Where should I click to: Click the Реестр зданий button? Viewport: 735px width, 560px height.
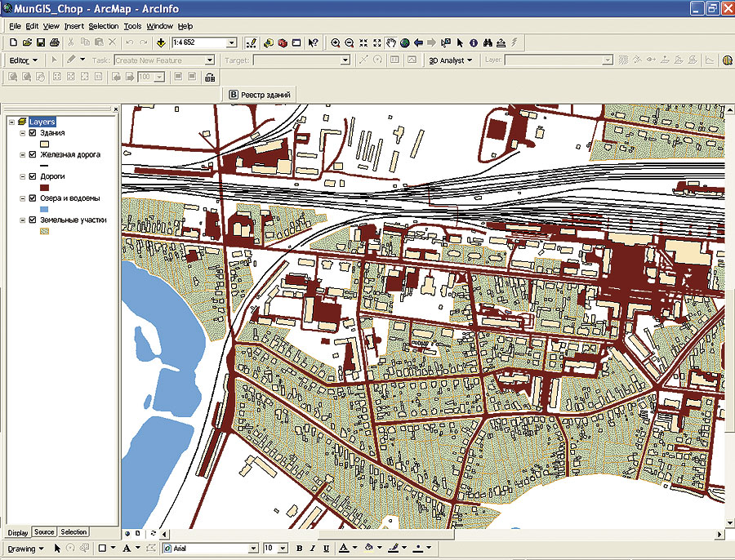point(261,95)
